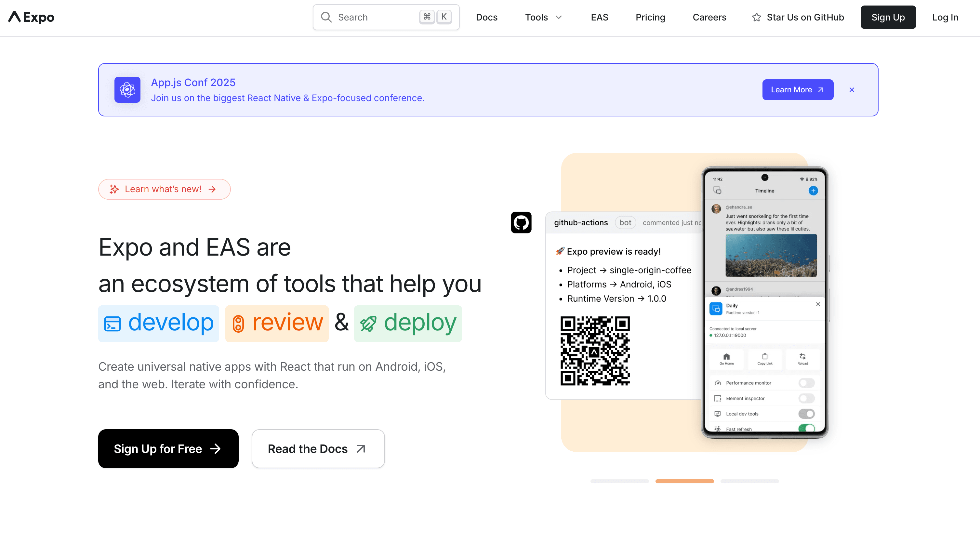Click the Element inspector icon
Viewport: 980px width, 545px height.
tap(718, 398)
